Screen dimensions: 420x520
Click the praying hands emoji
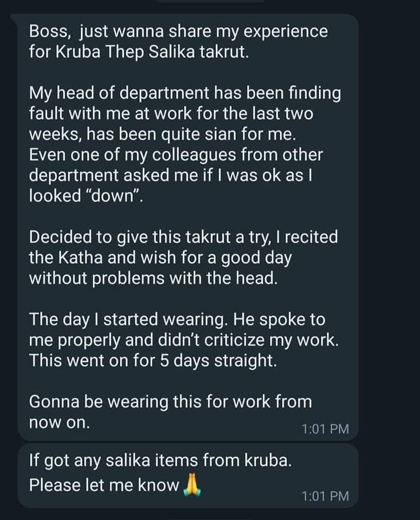pos(189,483)
